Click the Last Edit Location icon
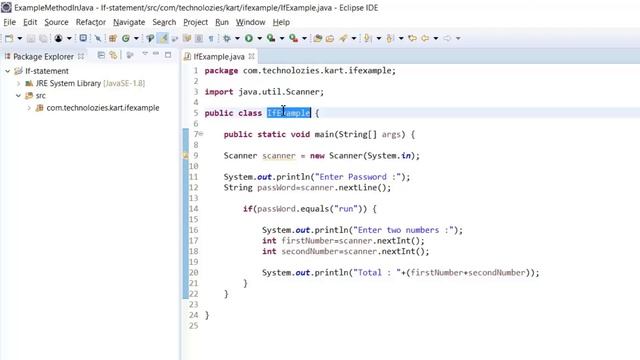Viewport: 640px width, 360px height. click(413, 38)
